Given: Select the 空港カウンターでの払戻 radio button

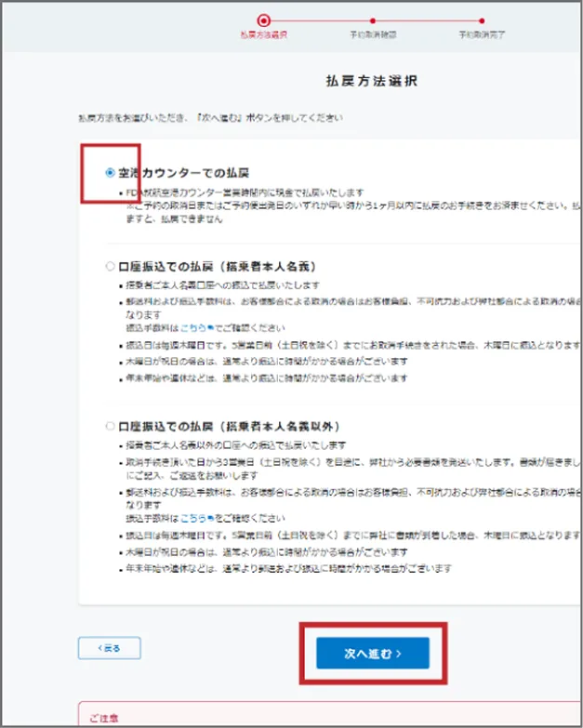Looking at the screenshot, I should click(x=111, y=172).
